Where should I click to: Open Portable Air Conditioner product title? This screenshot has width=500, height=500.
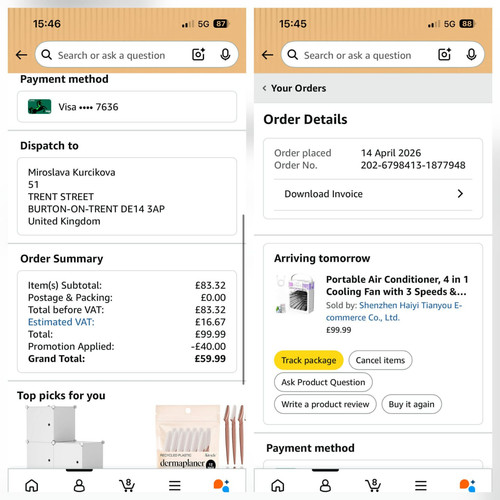(397, 285)
